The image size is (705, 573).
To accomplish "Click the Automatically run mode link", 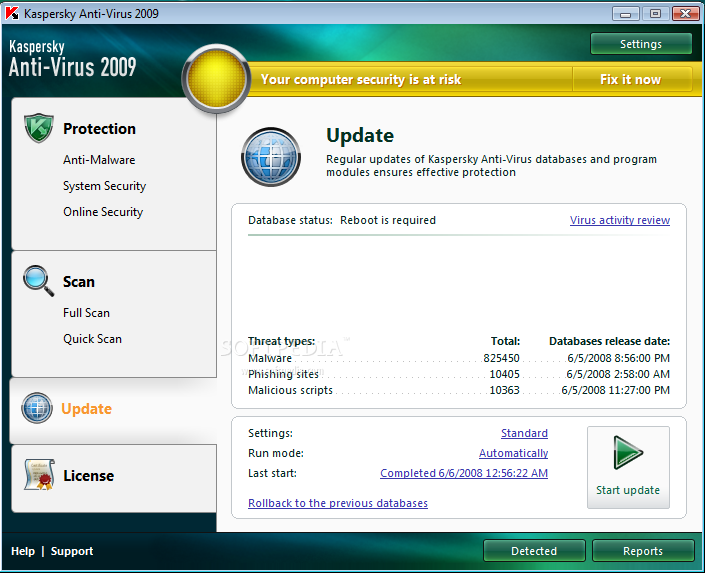I will pyautogui.click(x=513, y=453).
